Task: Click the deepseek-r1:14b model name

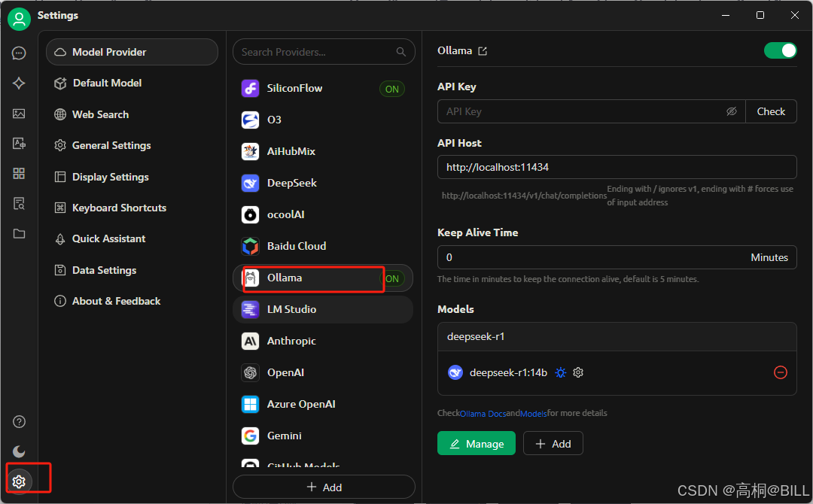Action: (508, 372)
